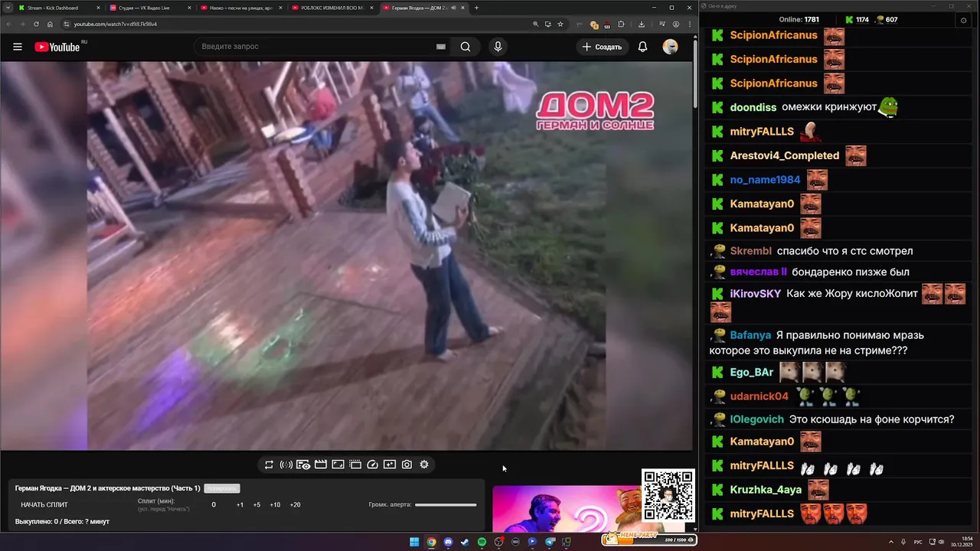Open the player toolbar gear settings
The height and width of the screenshot is (551, 980).
(424, 465)
